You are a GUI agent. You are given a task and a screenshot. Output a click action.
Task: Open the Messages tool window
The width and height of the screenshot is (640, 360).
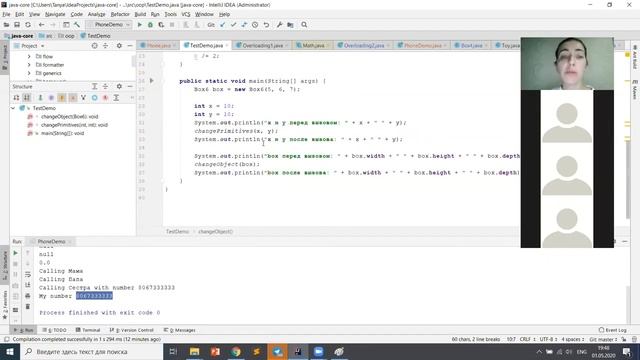180,330
